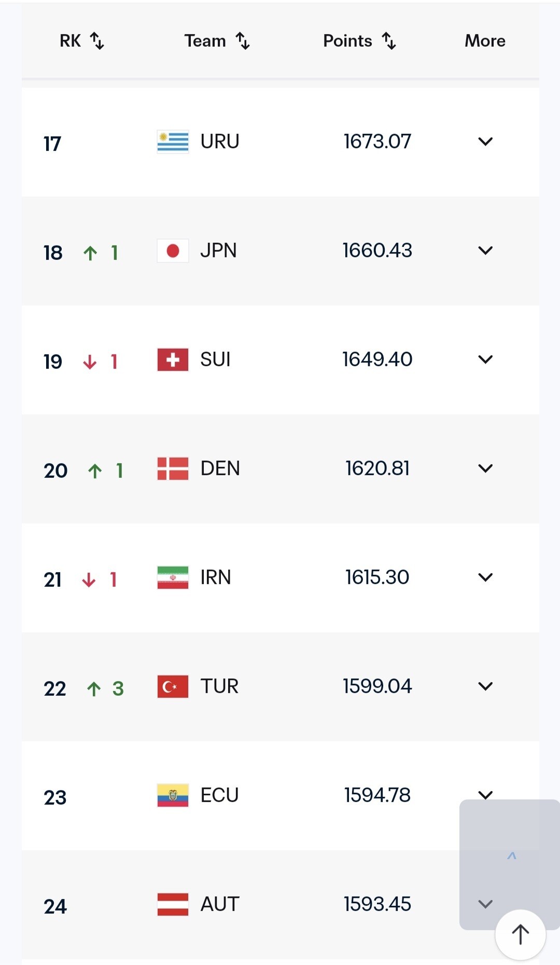This screenshot has height=965, width=560.
Task: Click the Austria flag icon
Action: tap(173, 904)
